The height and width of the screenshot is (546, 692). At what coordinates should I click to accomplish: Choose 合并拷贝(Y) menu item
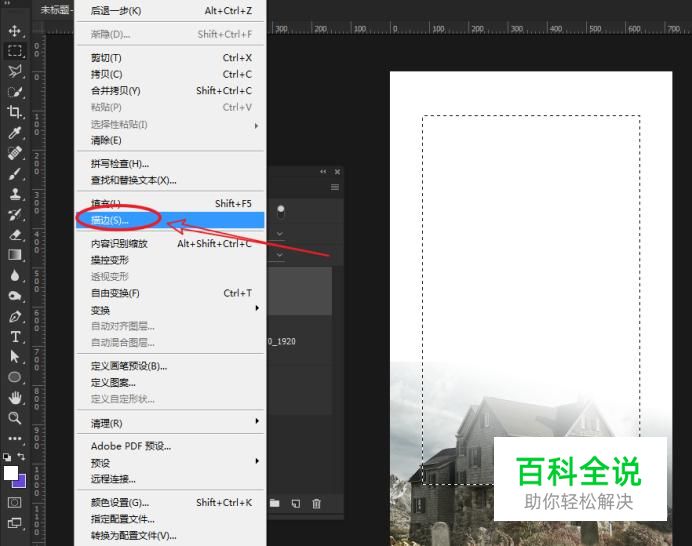(171, 90)
